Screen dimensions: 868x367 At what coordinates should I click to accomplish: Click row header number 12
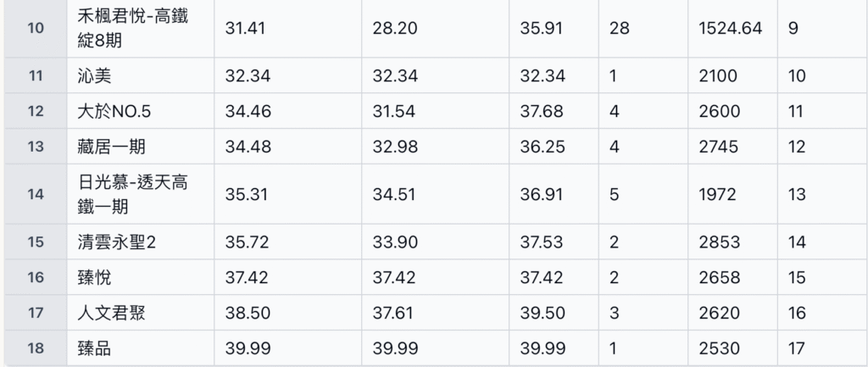(x=36, y=111)
